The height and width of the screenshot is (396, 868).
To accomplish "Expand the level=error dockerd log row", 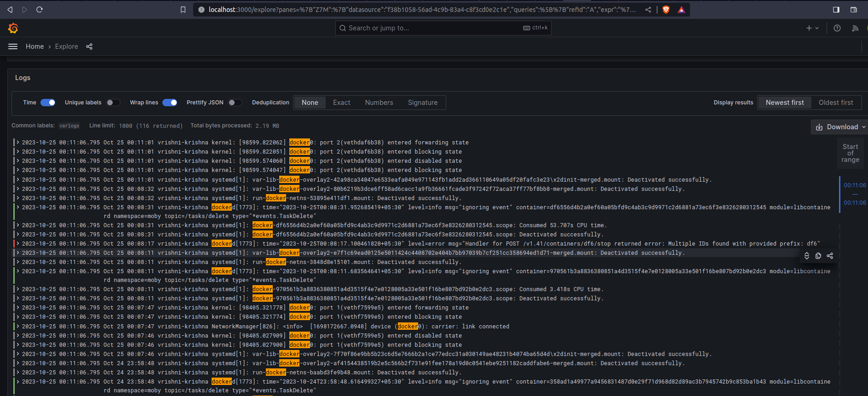I will [x=18, y=243].
